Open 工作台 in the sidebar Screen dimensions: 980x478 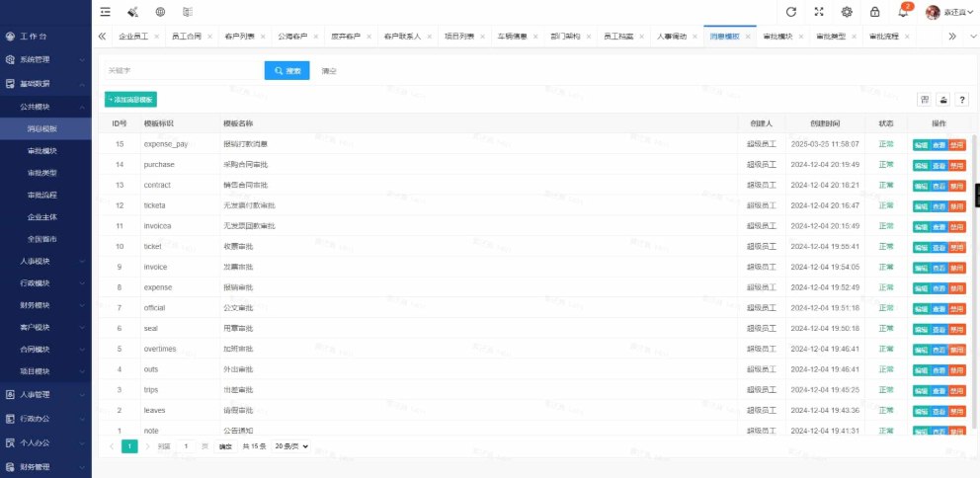coord(45,37)
